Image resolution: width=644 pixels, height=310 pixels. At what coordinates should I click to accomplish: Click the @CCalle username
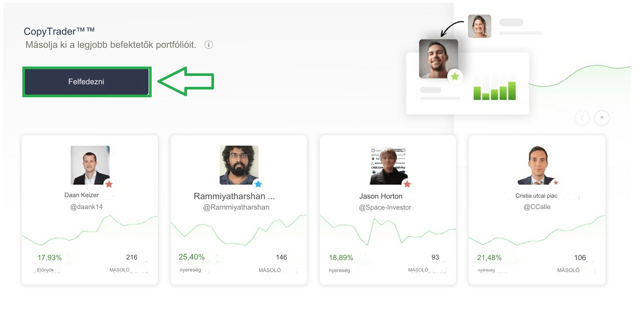coord(537,206)
